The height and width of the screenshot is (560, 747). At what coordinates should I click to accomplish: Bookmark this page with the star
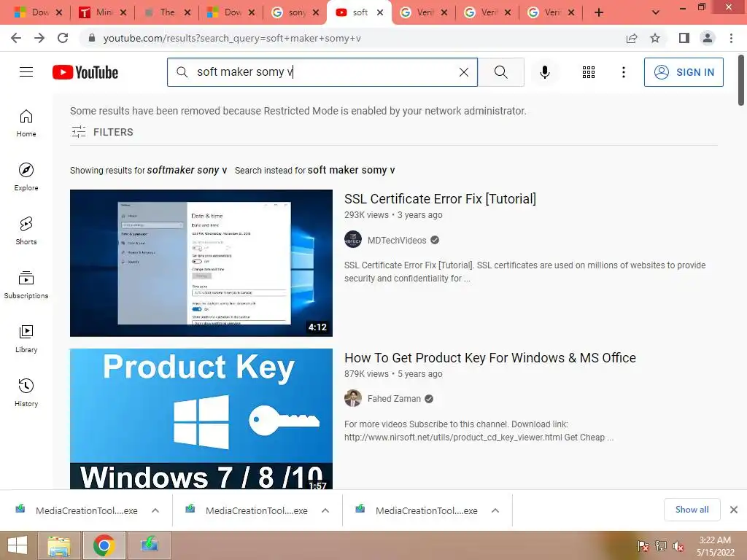point(655,38)
